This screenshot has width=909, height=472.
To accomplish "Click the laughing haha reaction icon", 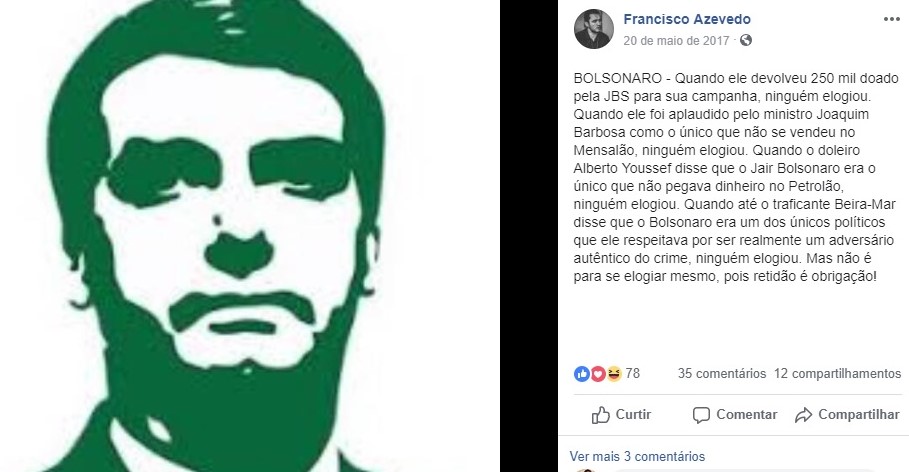I will click(614, 374).
